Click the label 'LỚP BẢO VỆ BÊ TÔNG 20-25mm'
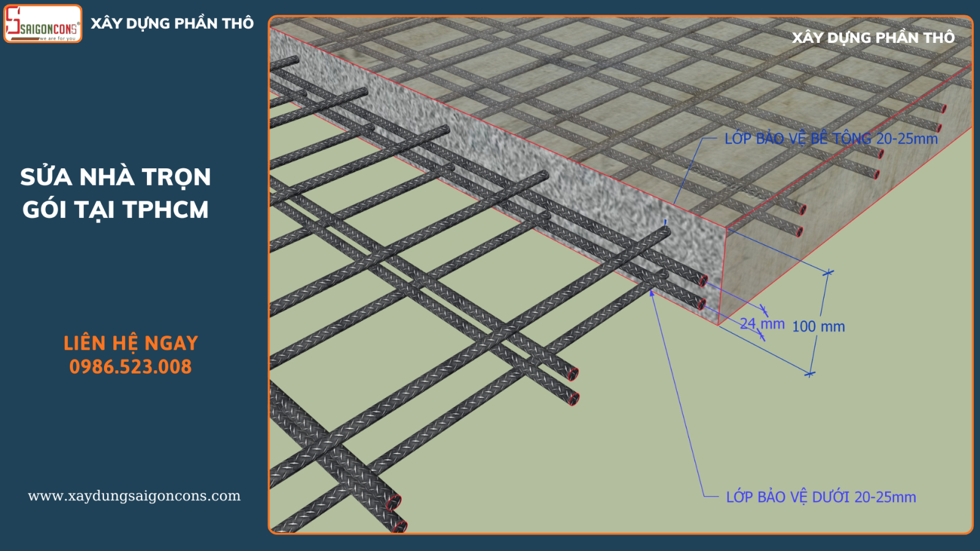The image size is (980, 551). 831,139
